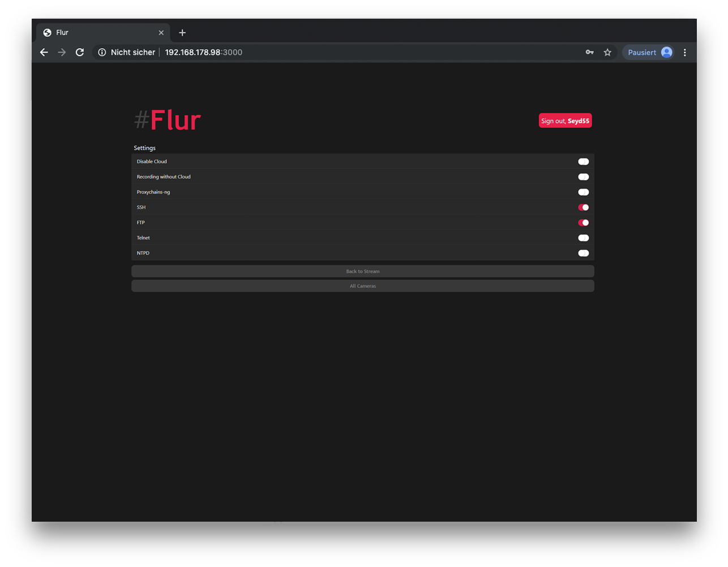This screenshot has width=728, height=567.
Task: Select the Flur tab
Action: click(x=102, y=33)
